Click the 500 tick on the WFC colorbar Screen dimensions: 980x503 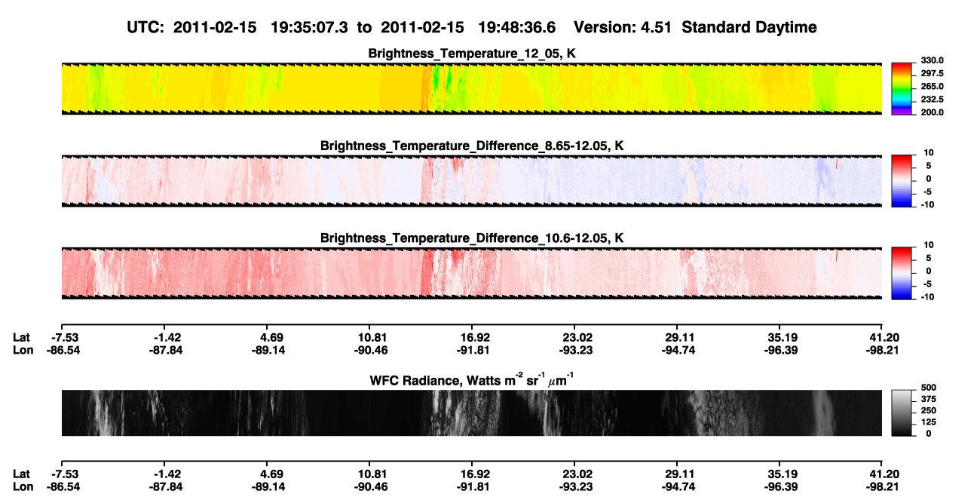click(928, 388)
